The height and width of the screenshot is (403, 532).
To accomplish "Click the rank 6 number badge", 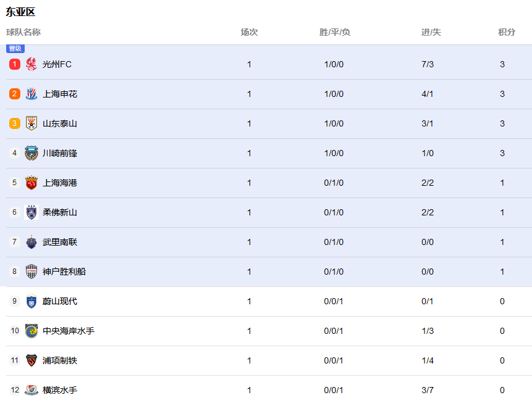I will click(15, 212).
